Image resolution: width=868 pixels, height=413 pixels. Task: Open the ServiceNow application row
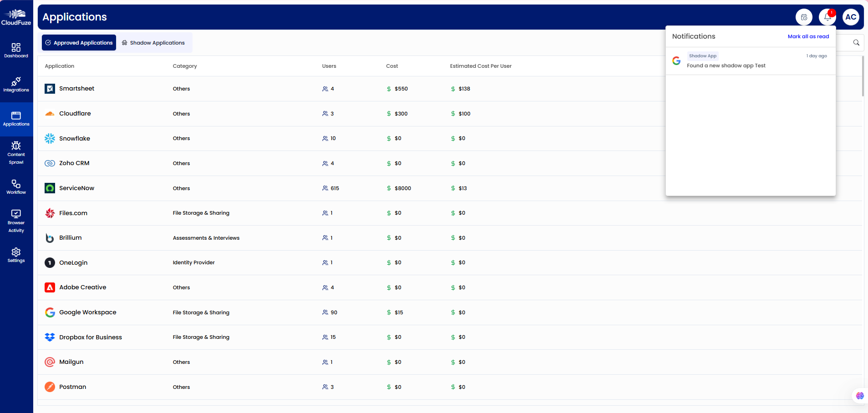pos(76,188)
